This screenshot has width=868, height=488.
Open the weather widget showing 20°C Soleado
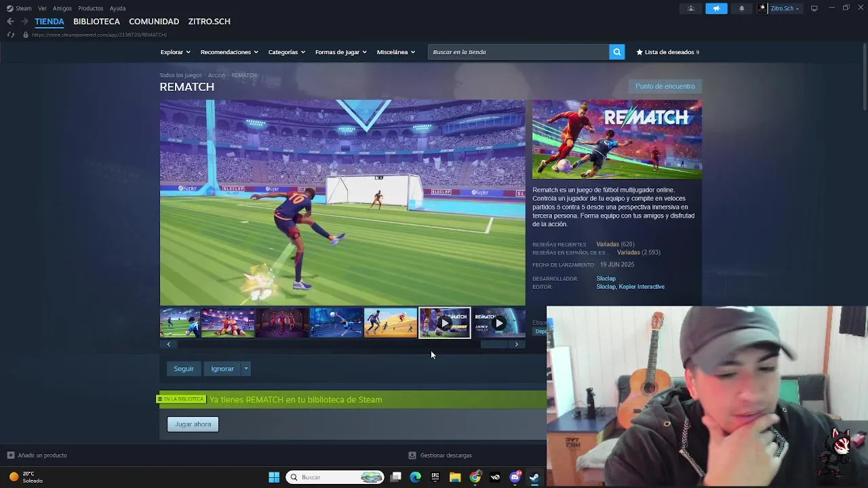pos(26,477)
